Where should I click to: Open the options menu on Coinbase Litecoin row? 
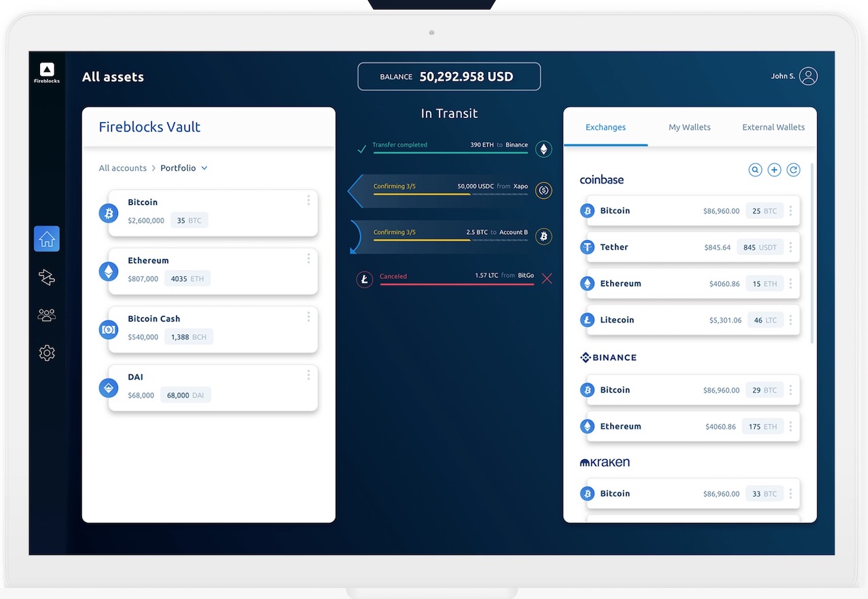click(791, 320)
